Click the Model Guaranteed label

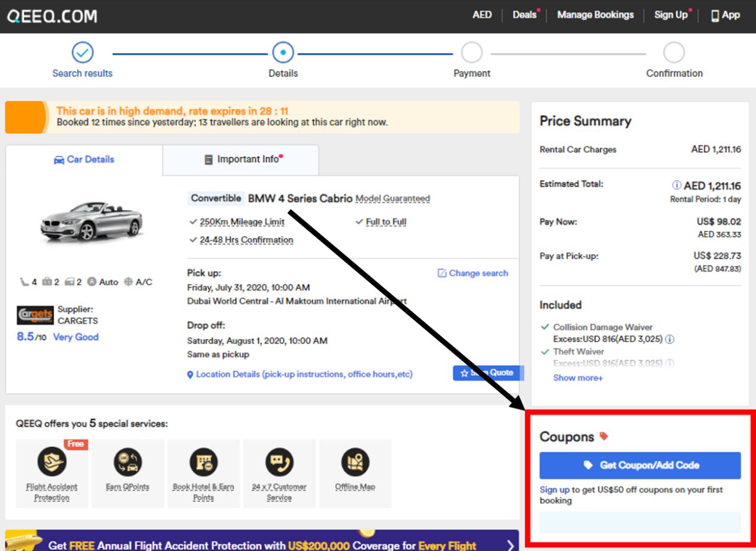coord(393,198)
